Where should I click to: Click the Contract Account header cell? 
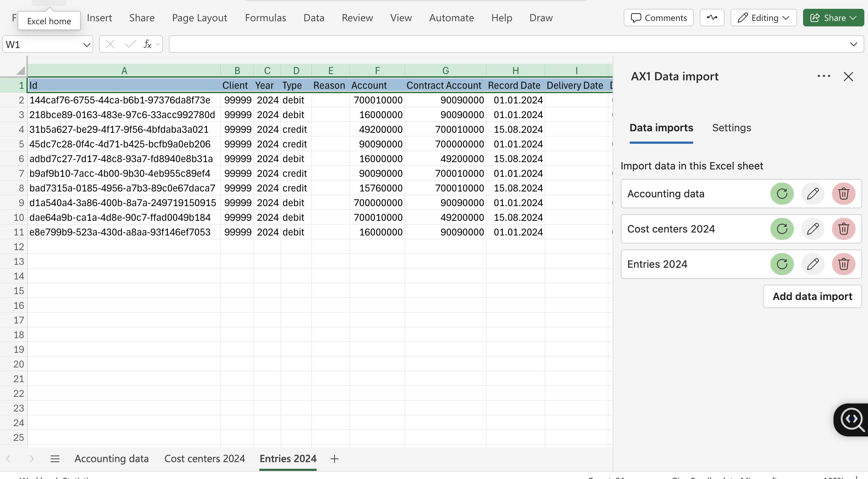point(445,85)
